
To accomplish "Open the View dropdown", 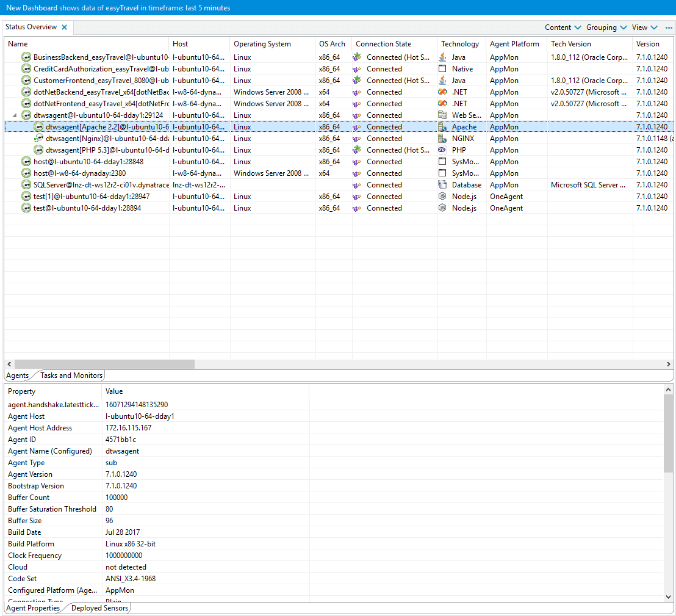I will [644, 27].
